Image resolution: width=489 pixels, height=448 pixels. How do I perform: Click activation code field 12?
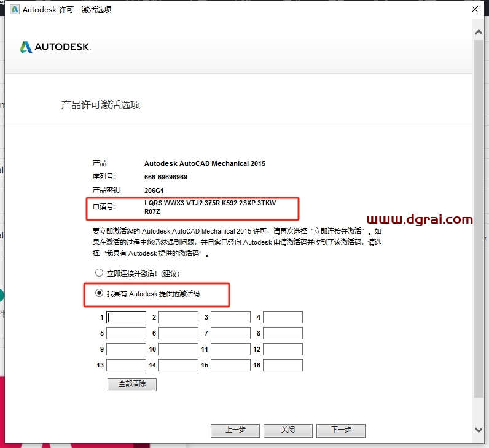[x=283, y=349]
